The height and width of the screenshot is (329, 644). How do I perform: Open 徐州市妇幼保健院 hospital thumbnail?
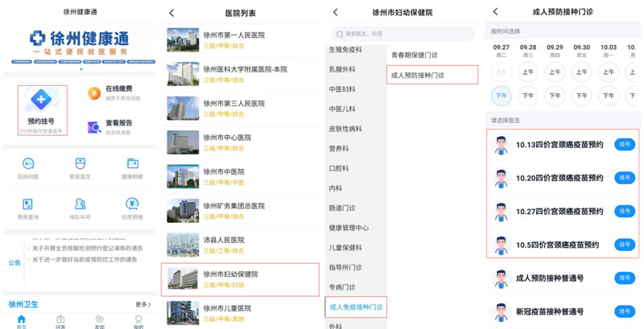pos(183,279)
